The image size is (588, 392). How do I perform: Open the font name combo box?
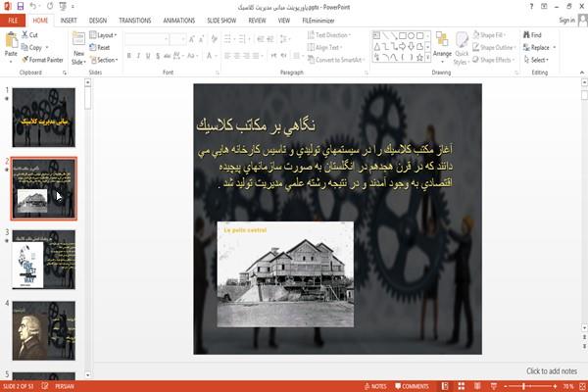147,39
